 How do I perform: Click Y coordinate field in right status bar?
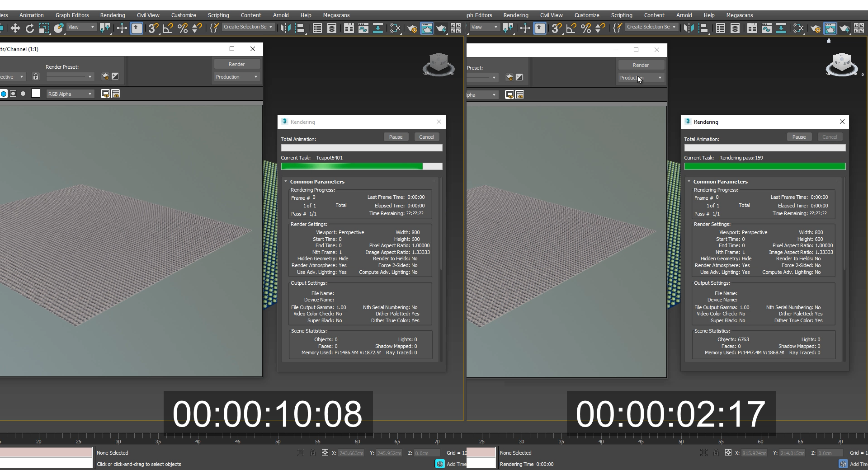792,453
